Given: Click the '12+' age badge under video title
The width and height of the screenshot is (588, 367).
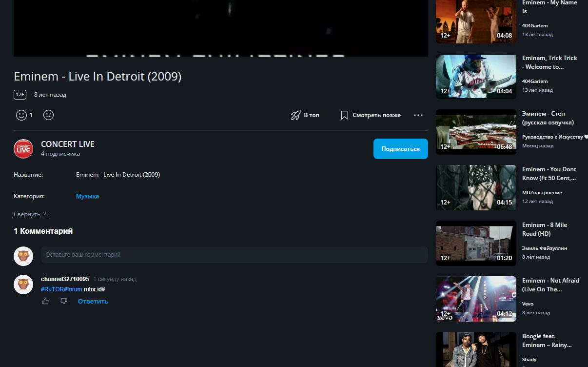Looking at the screenshot, I should 20,95.
